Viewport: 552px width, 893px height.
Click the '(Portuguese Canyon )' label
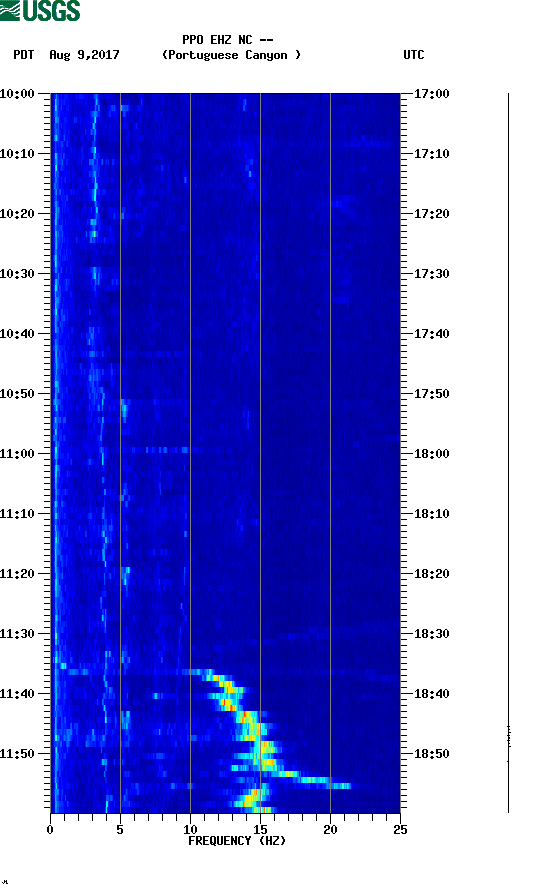point(231,55)
